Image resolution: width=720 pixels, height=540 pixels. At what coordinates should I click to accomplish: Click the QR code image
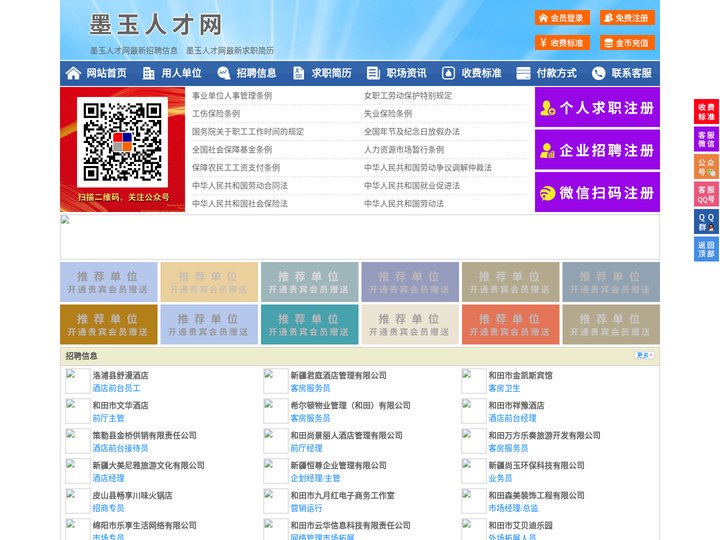coord(122,142)
